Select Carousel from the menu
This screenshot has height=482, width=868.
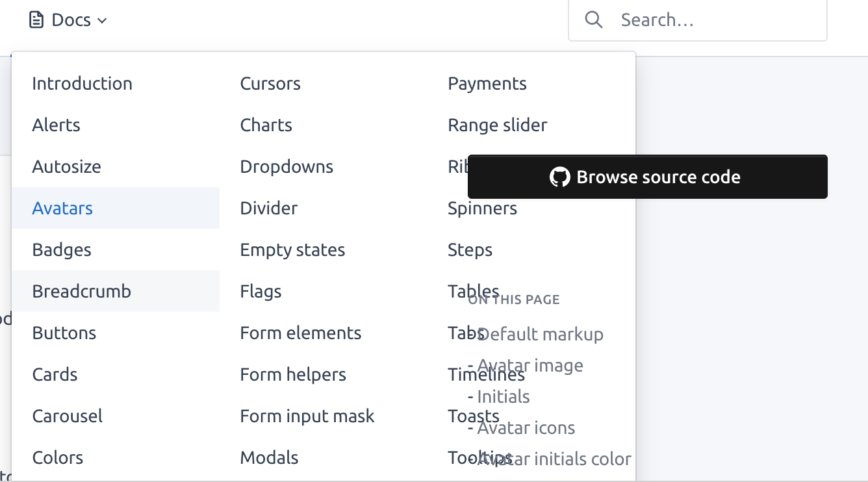coord(116,416)
